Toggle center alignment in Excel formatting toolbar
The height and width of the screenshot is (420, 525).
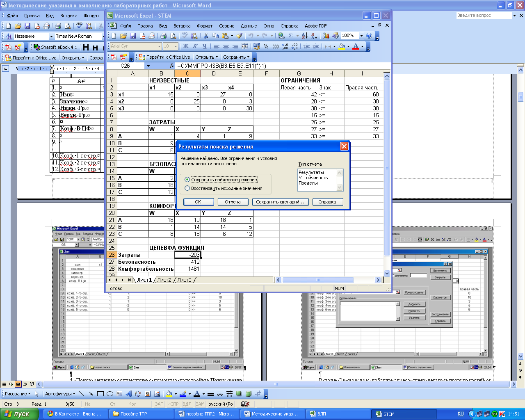click(x=226, y=46)
